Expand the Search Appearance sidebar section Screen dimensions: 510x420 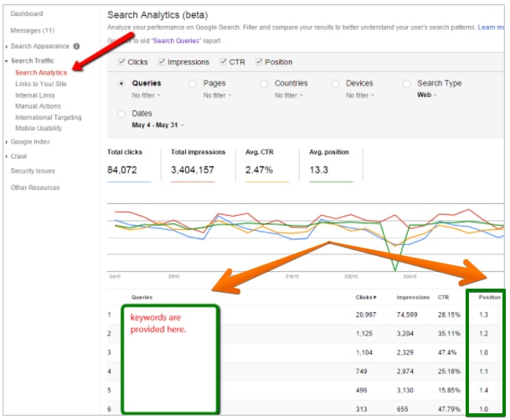click(7, 46)
